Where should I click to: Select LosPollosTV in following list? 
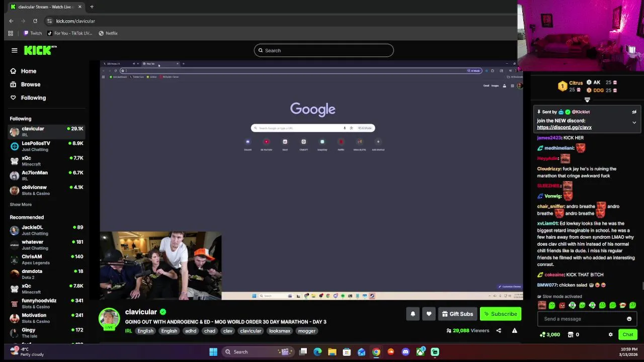[46, 146]
